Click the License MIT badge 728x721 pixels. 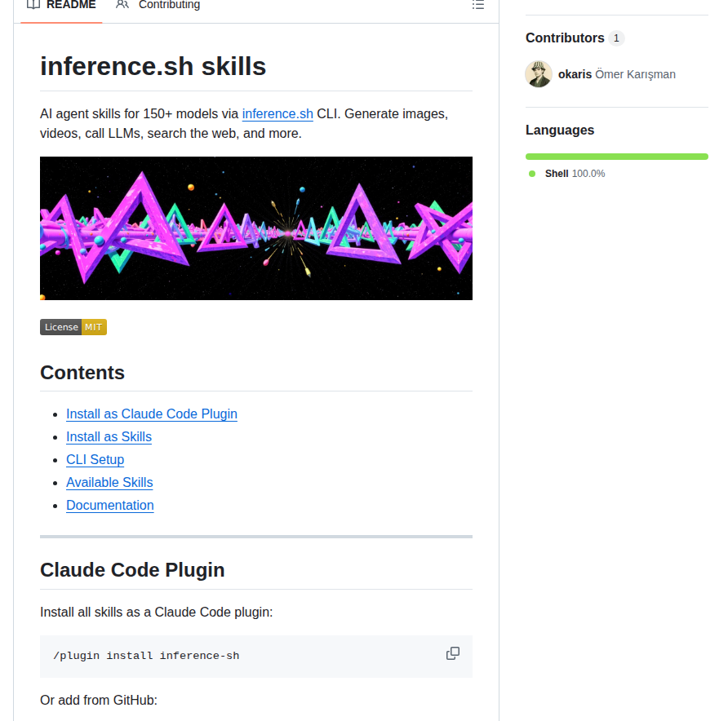(x=73, y=327)
